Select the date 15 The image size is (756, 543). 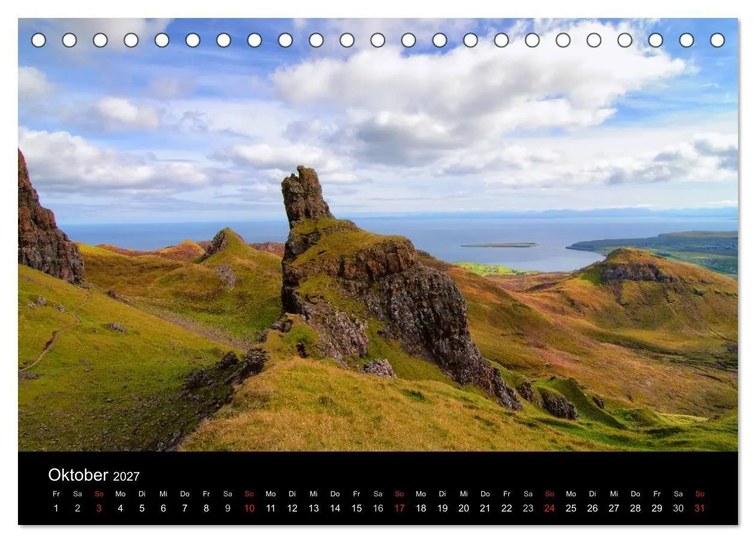356,508
